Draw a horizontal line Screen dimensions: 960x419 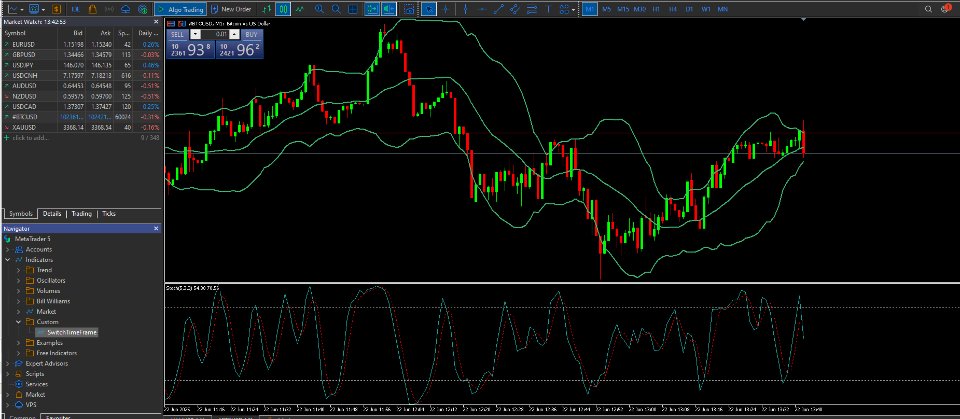click(x=482, y=9)
